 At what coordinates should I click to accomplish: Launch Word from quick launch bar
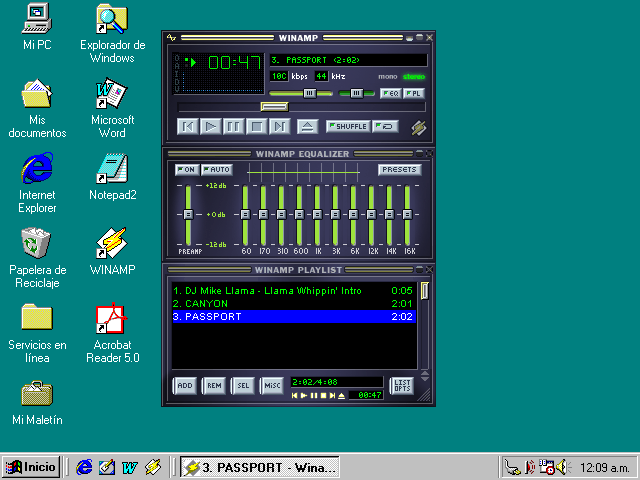pyautogui.click(x=130, y=467)
